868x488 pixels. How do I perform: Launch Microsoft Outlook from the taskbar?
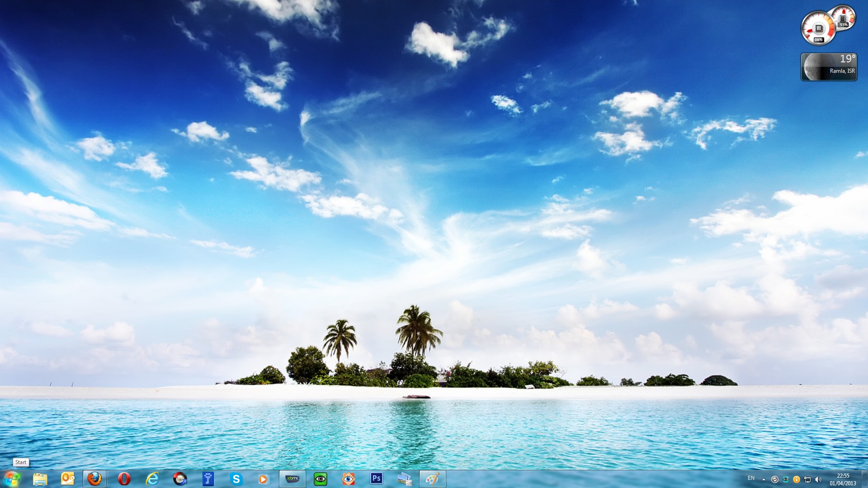[x=67, y=479]
